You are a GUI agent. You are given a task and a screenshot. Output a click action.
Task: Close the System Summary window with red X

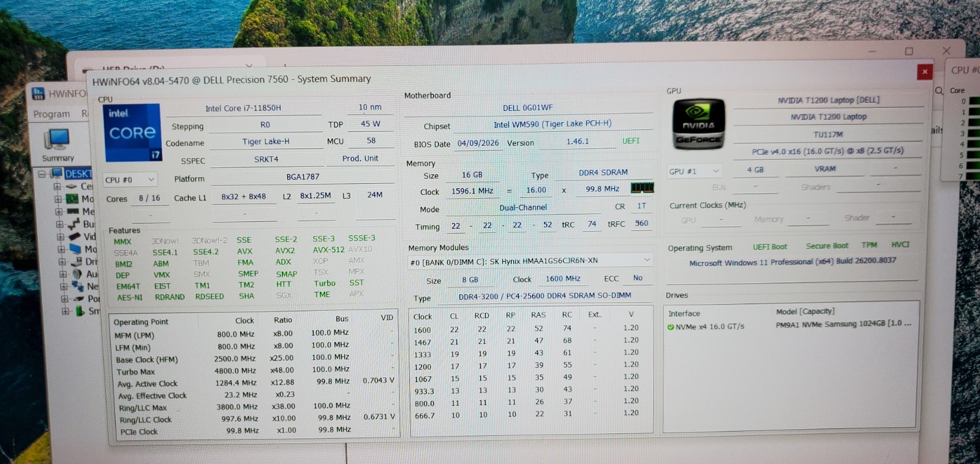point(924,72)
